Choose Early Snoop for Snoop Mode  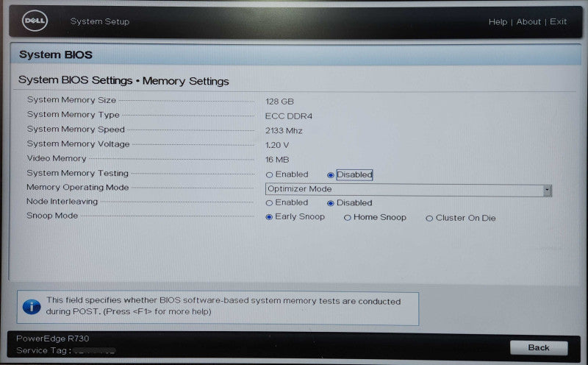pos(269,217)
